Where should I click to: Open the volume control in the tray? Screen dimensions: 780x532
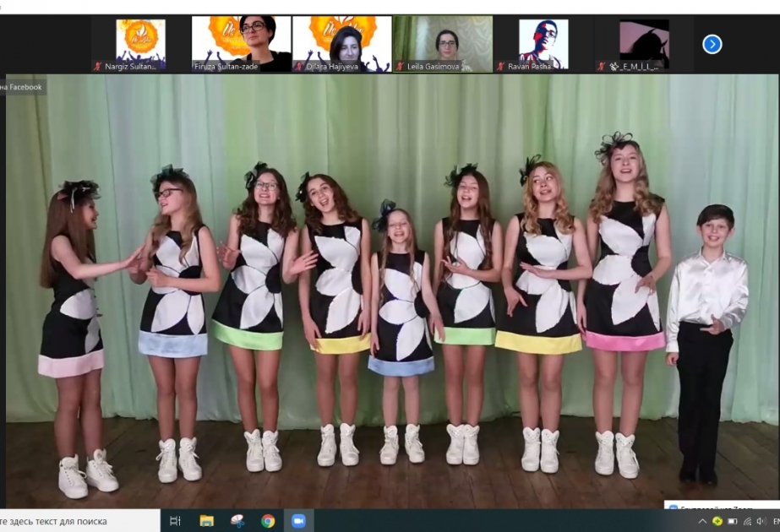click(x=761, y=521)
